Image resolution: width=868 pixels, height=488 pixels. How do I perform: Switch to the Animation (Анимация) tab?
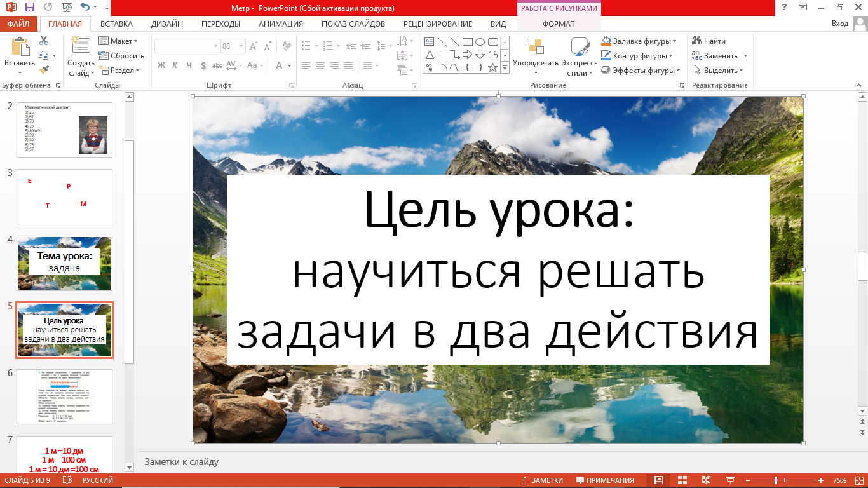click(x=281, y=24)
